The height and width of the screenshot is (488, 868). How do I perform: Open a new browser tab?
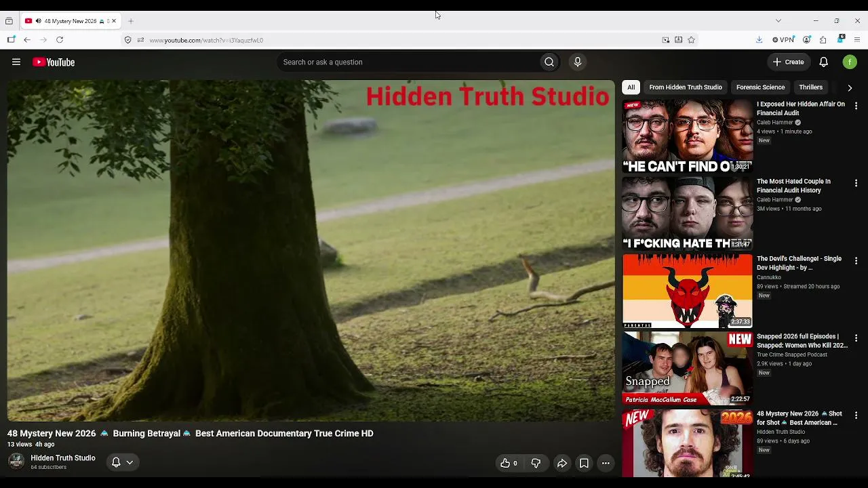[131, 21]
